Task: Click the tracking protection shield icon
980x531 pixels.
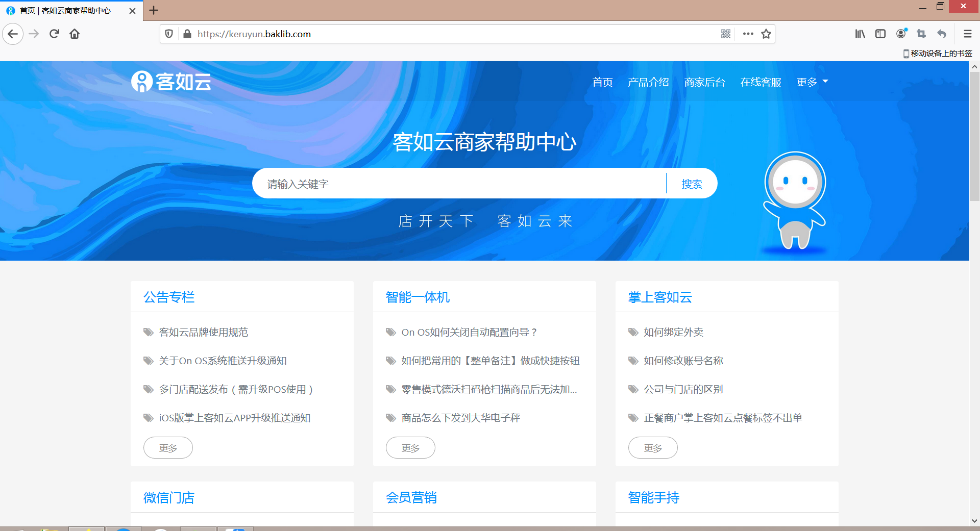Action: tap(169, 34)
